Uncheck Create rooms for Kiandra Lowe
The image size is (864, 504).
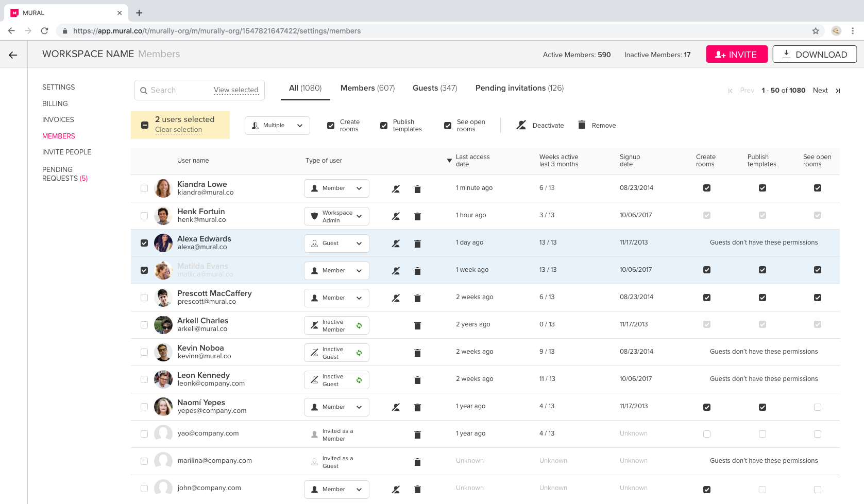[707, 188]
